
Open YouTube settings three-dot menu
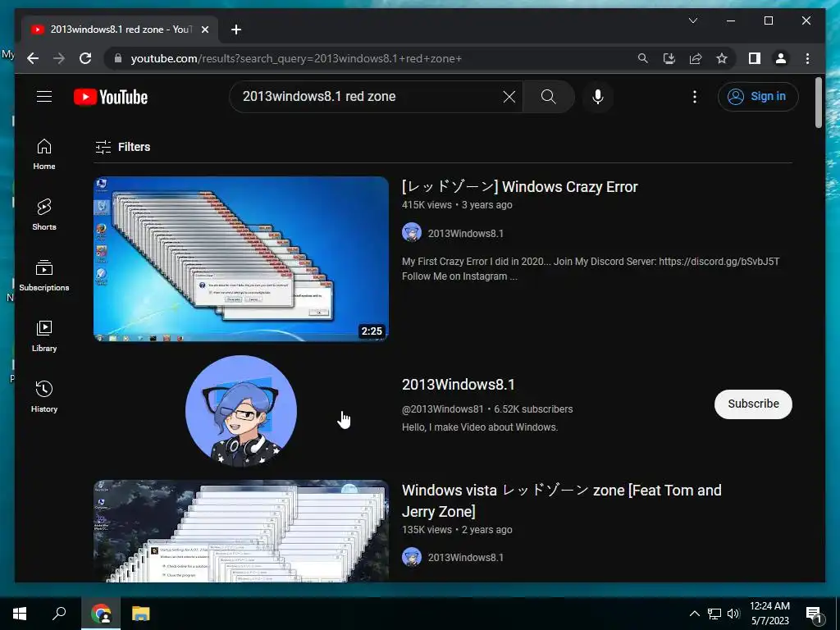click(694, 97)
